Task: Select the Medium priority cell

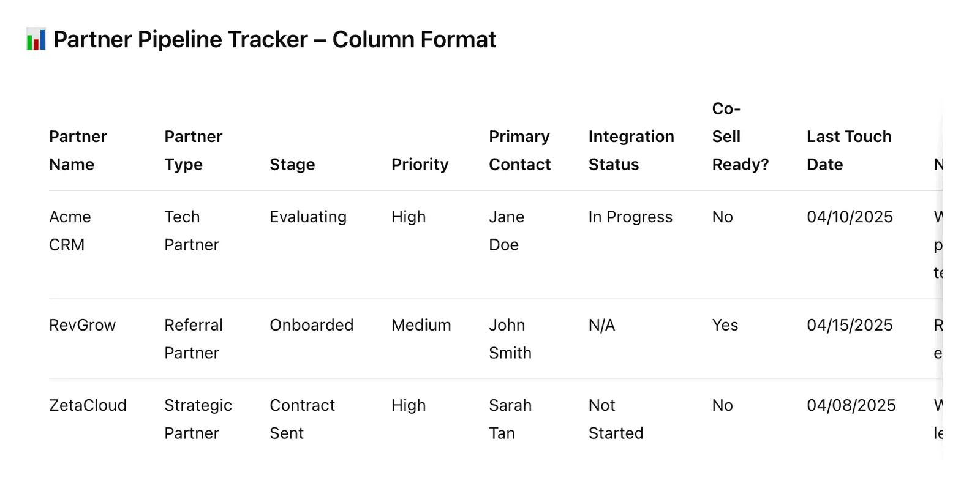Action: pyautogui.click(x=421, y=325)
